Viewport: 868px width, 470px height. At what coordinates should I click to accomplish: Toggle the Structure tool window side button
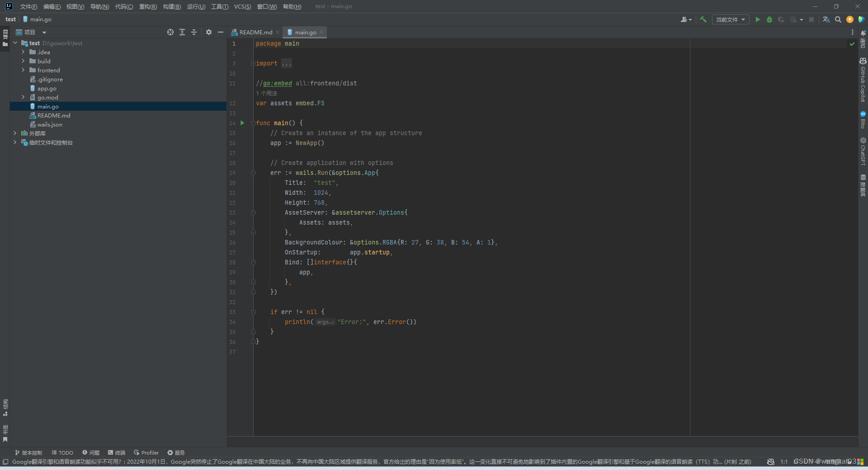[5, 408]
